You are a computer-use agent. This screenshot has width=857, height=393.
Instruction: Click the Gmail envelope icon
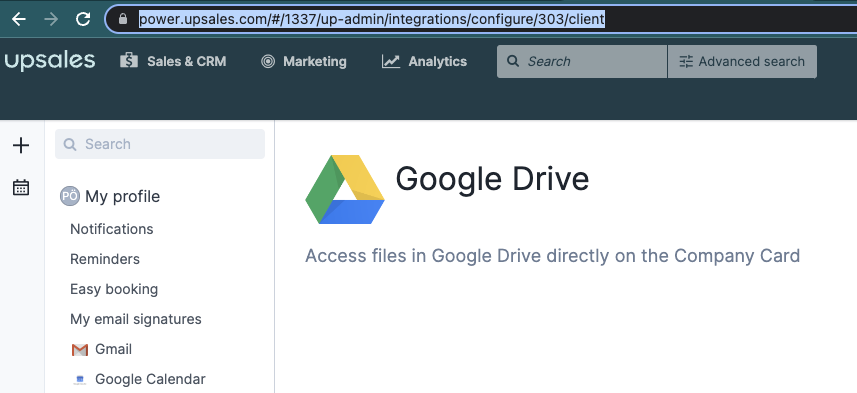click(x=80, y=350)
